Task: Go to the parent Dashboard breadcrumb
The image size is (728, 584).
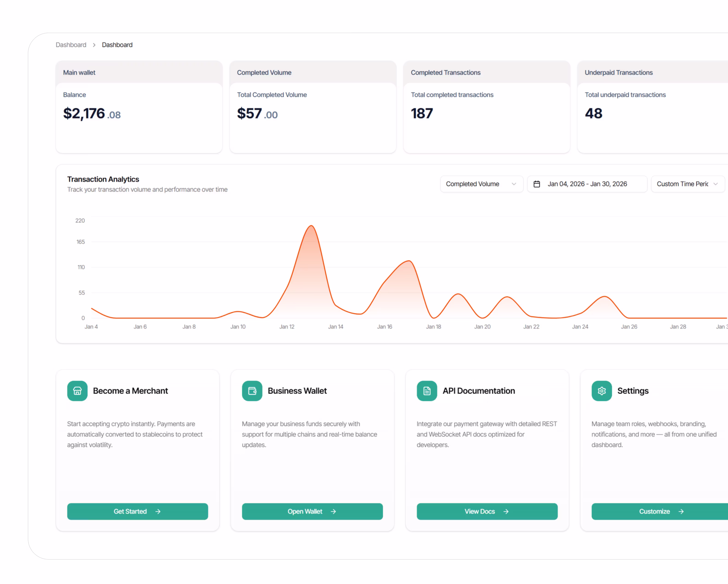Action: pyautogui.click(x=71, y=45)
